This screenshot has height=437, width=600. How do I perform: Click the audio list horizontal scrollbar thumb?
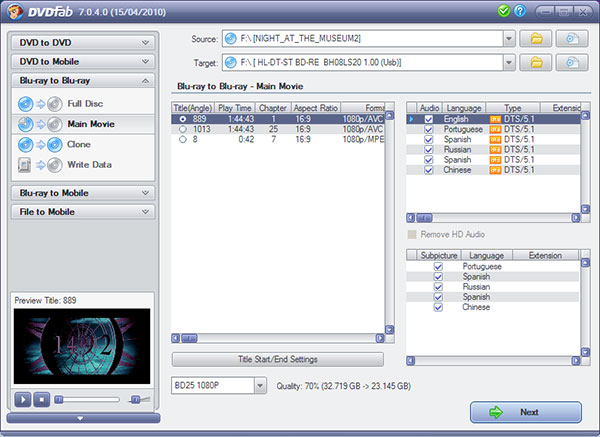424,218
